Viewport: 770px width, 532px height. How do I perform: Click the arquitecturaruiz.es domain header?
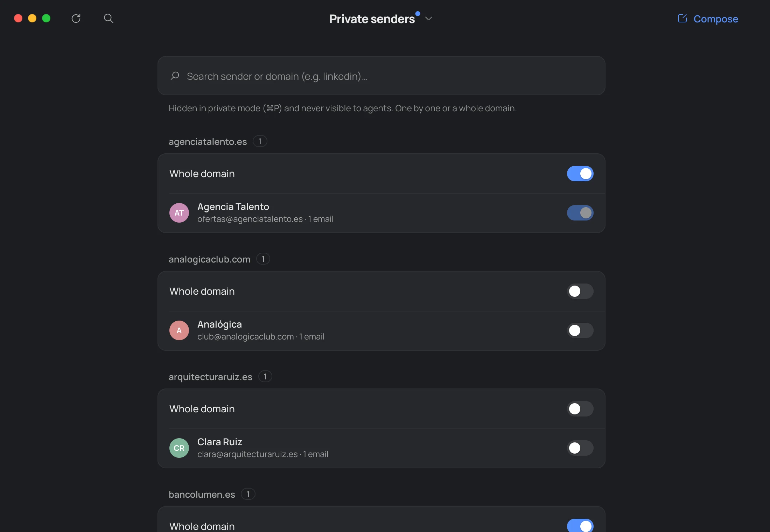210,377
